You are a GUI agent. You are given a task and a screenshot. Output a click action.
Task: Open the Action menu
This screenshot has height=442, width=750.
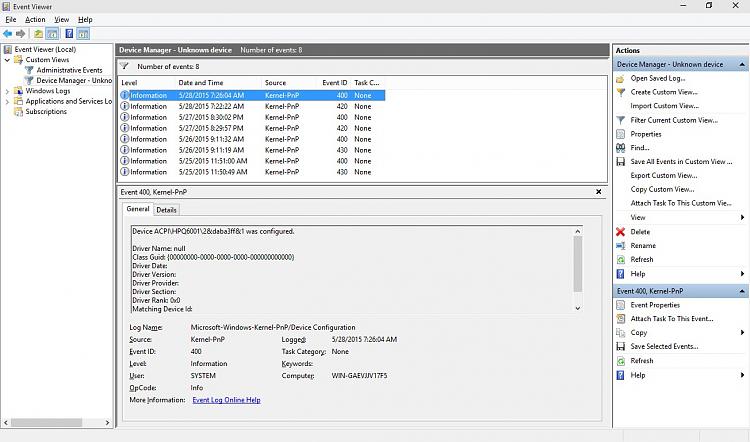tap(35, 19)
